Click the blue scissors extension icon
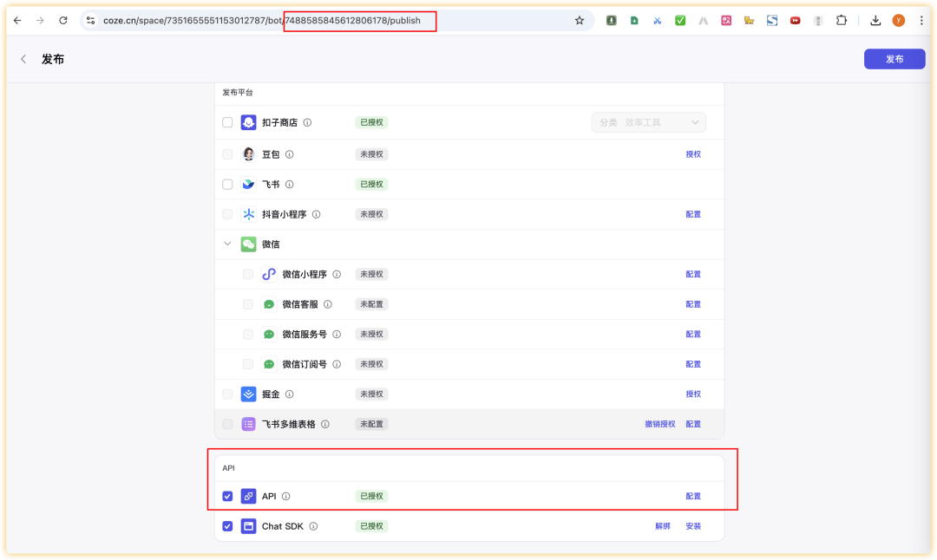Viewport: 937px width, 560px height. [x=658, y=20]
